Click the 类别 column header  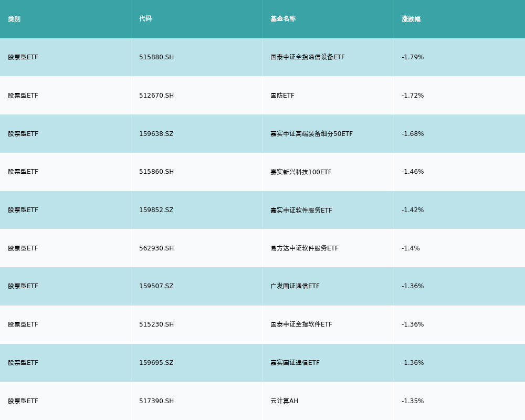click(x=14, y=19)
